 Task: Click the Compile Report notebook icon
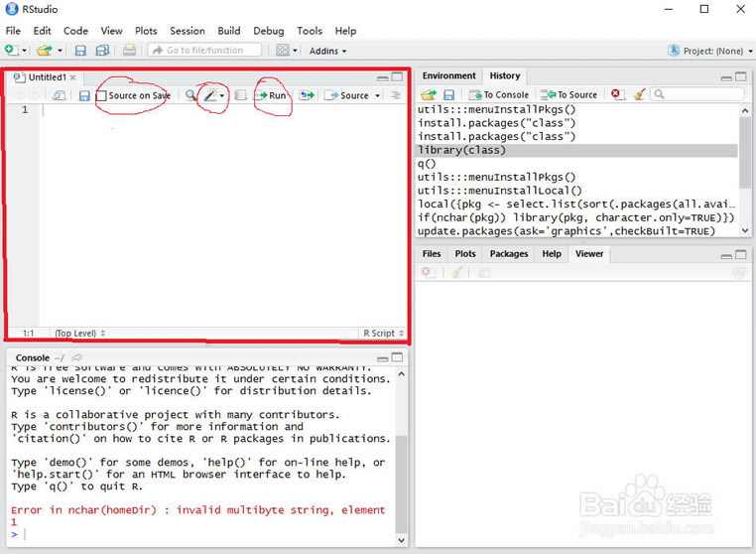tap(240, 95)
